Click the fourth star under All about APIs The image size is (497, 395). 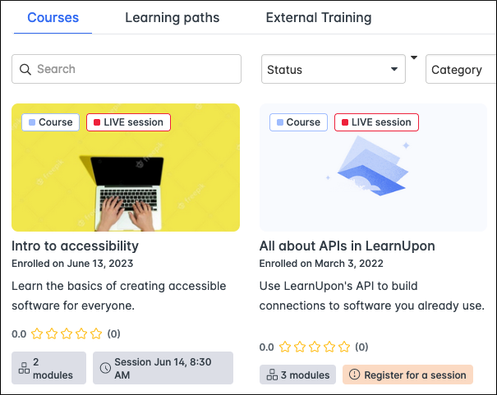[329, 347]
